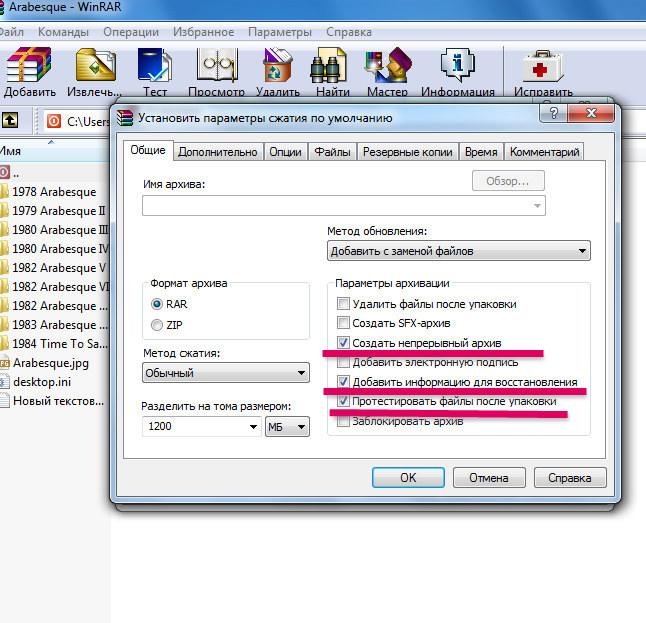Open the МБ size unit dropdown
Image resolution: width=646 pixels, height=623 pixels.
pyautogui.click(x=287, y=426)
